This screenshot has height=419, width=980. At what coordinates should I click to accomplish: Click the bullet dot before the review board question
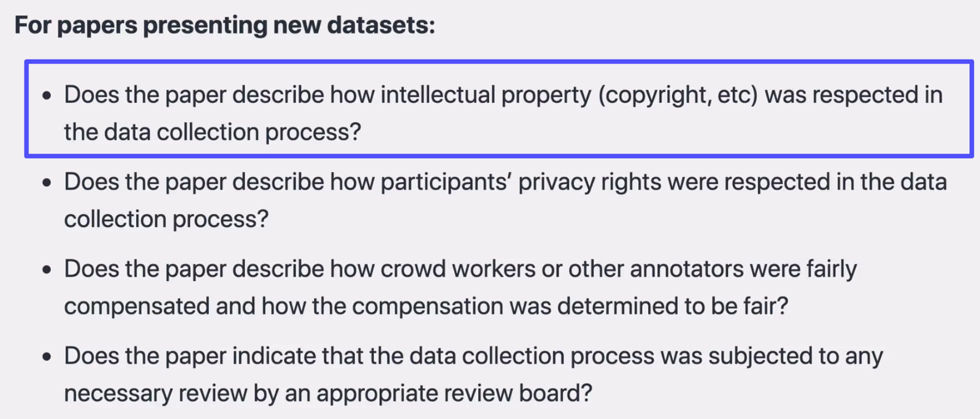(x=47, y=356)
